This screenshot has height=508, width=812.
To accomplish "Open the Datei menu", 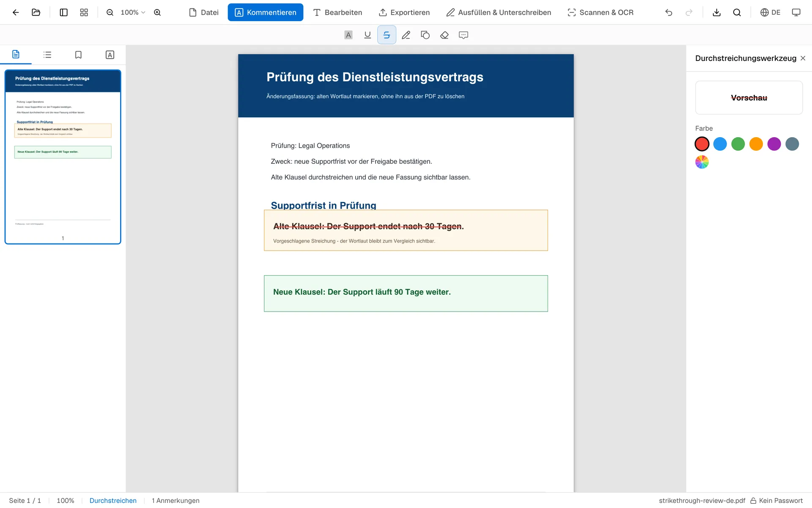I will [204, 12].
